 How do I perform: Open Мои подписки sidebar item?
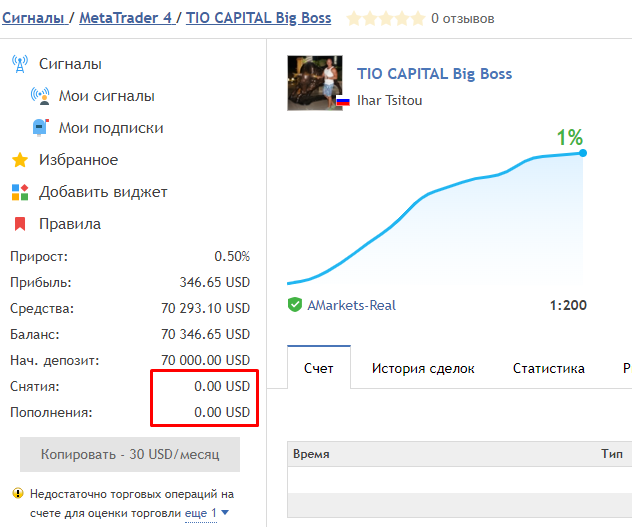pyautogui.click(x=111, y=128)
